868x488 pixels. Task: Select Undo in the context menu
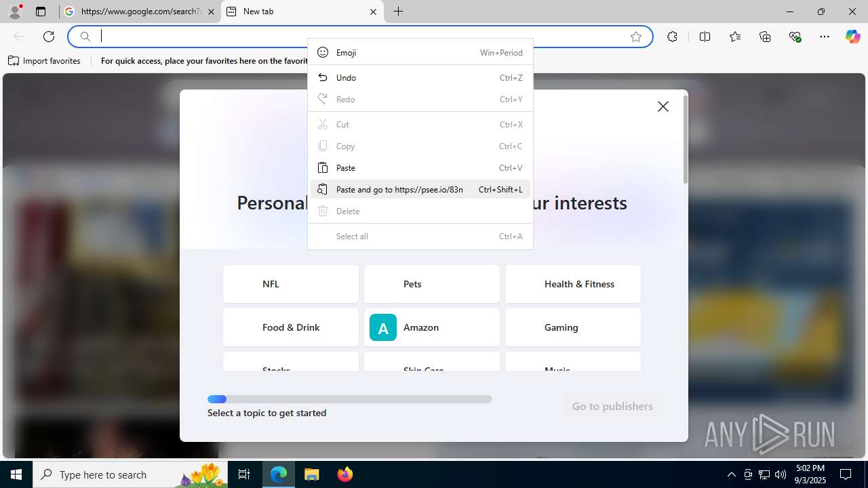tap(420, 77)
